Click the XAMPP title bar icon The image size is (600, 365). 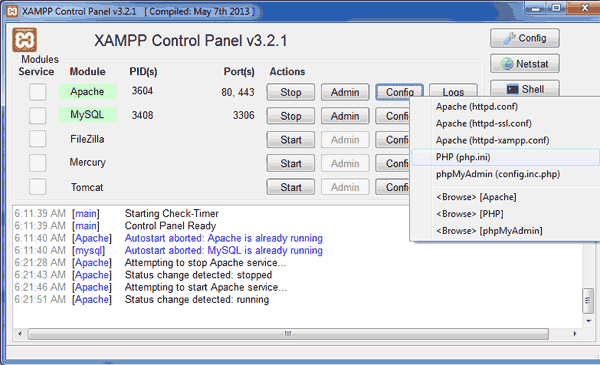point(12,11)
